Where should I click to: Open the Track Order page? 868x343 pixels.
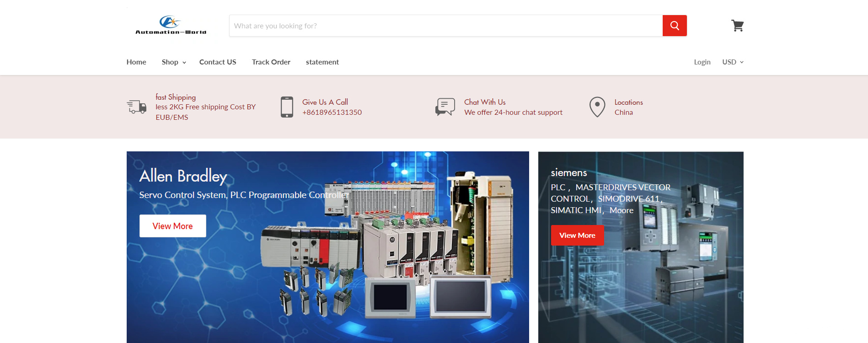click(271, 62)
